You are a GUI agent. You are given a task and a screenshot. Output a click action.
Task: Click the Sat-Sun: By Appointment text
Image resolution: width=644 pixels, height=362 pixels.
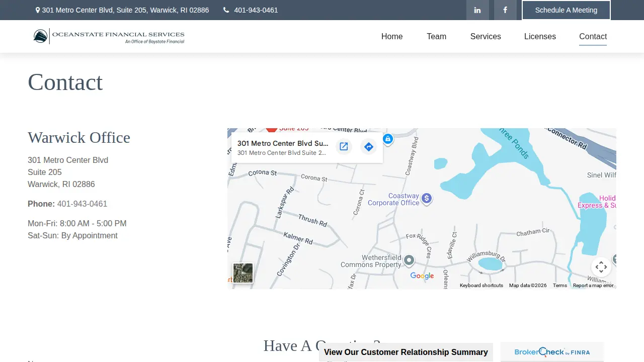coord(72,235)
